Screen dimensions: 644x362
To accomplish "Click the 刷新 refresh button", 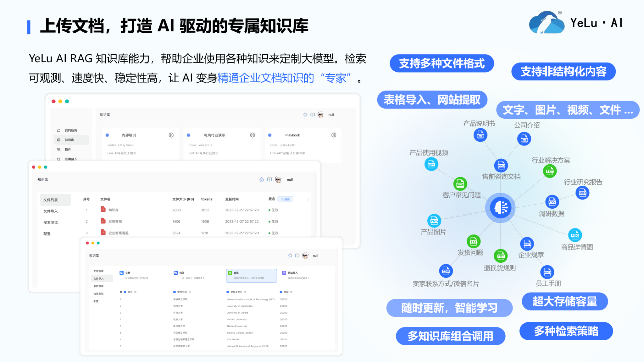I will pos(285,199).
